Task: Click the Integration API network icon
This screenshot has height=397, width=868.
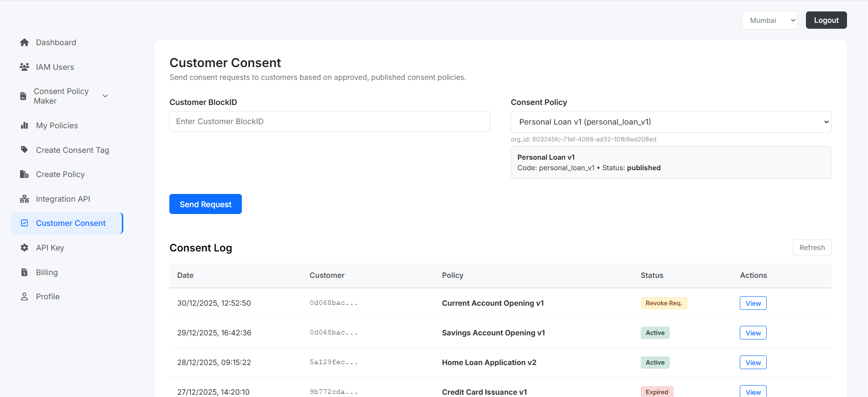Action: click(25, 199)
